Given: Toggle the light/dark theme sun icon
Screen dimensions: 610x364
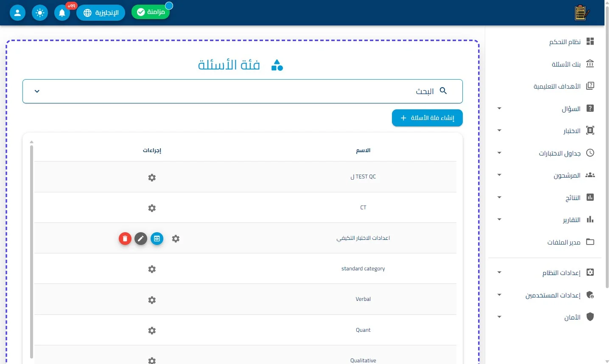Looking at the screenshot, I should click(40, 13).
